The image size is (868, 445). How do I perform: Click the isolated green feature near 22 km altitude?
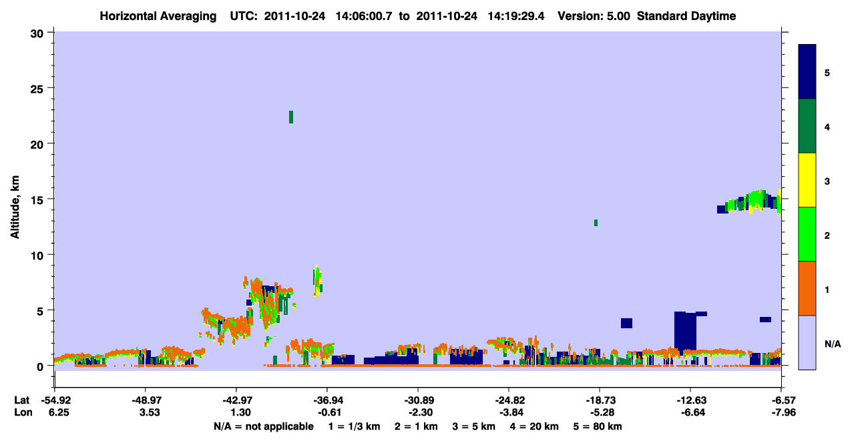[291, 117]
